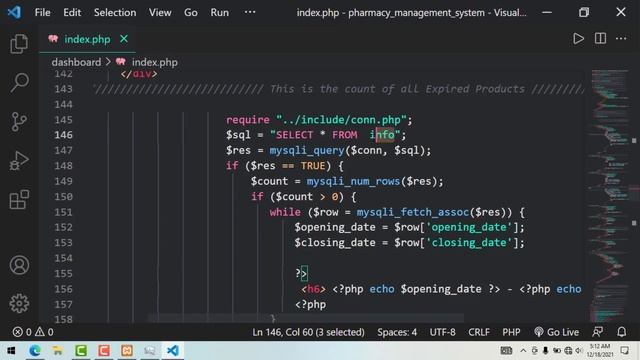This screenshot has height=360, width=640.
Task: Open Windows Action Center notifications
Action: pyautogui.click(x=624, y=351)
